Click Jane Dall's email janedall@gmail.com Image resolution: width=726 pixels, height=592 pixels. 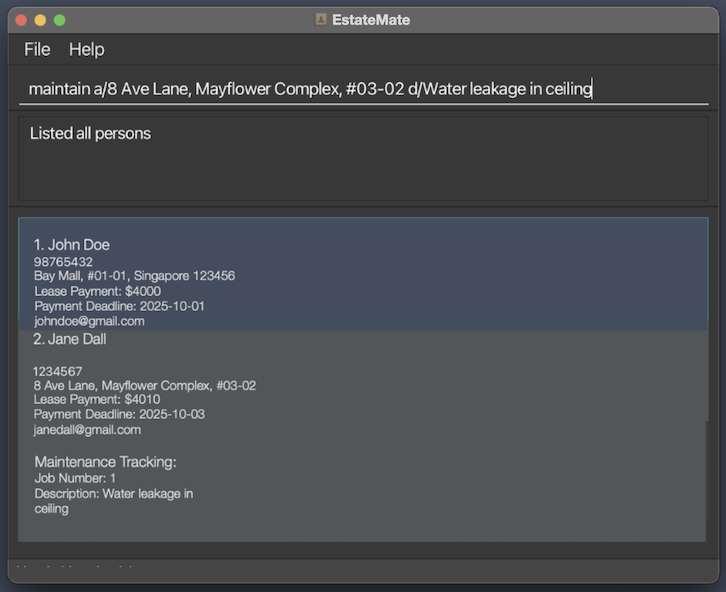click(x=87, y=429)
